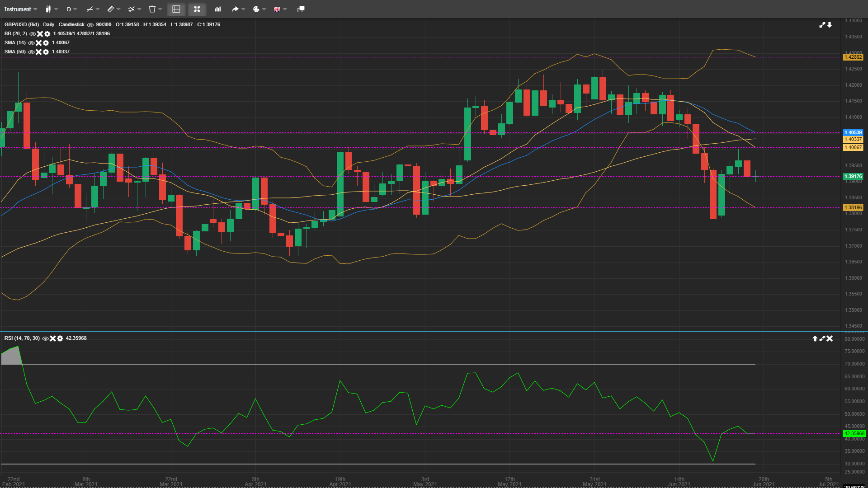Remove the RSI (14, 70, 30) indicator

point(52,338)
